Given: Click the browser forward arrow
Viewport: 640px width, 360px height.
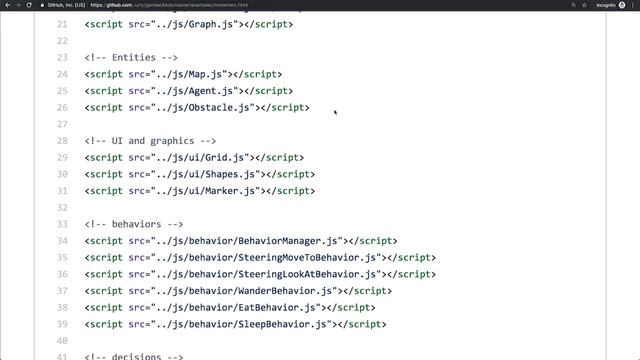Looking at the screenshot, I should coord(18,5).
